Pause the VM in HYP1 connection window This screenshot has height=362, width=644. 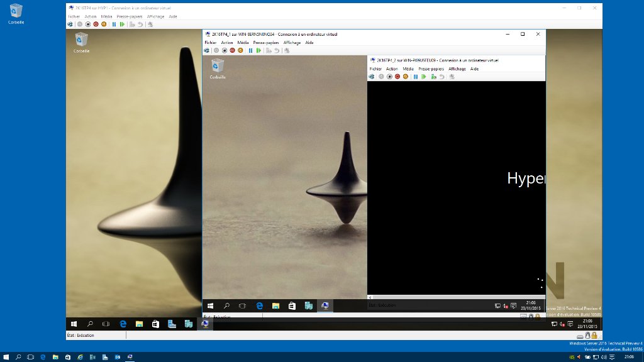pos(114,25)
